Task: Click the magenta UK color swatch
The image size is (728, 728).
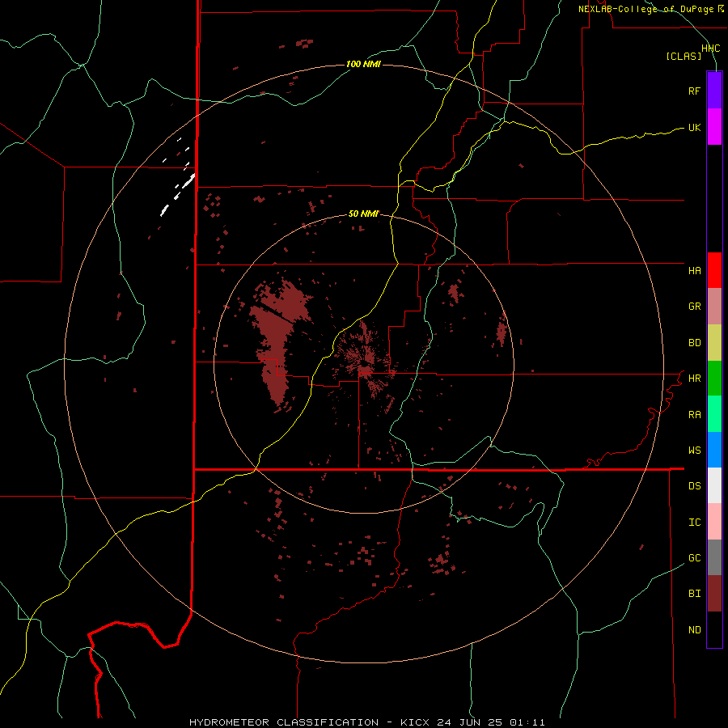Action: pyautogui.click(x=714, y=127)
